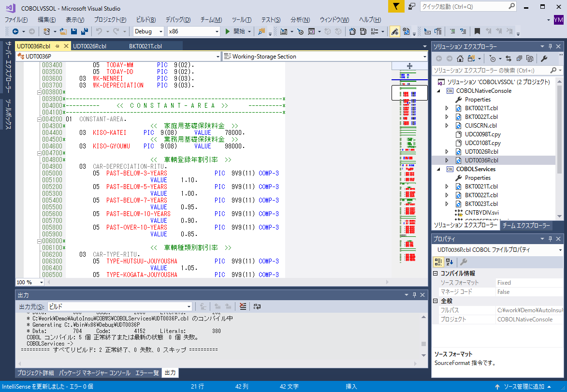Click the Home icon in Solution Explorer toolbar
Image resolution: width=567 pixels, height=392 pixels.
(460, 58)
